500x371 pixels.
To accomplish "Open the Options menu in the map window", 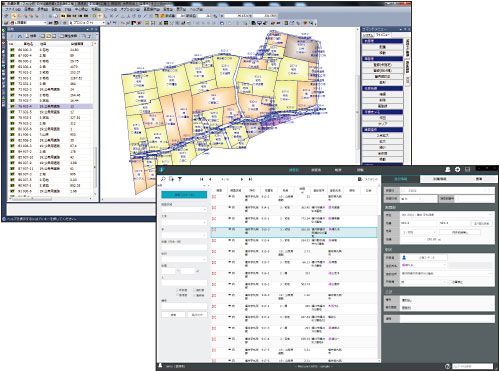I will 130,9.
